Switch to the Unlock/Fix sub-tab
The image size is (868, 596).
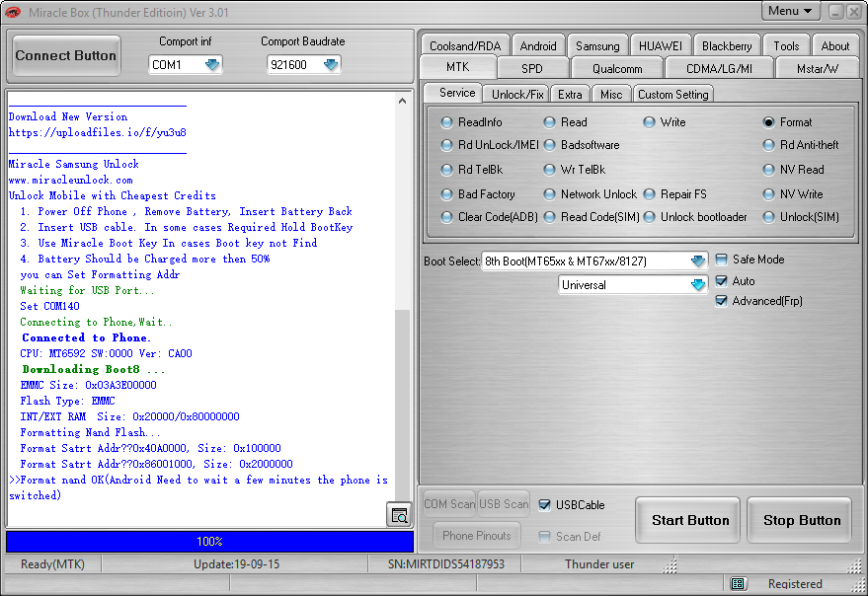point(517,94)
